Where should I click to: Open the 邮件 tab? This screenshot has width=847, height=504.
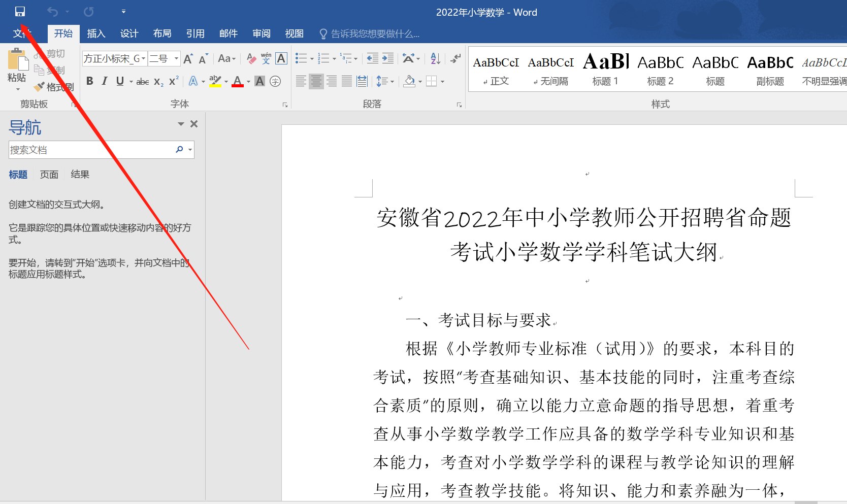click(228, 33)
